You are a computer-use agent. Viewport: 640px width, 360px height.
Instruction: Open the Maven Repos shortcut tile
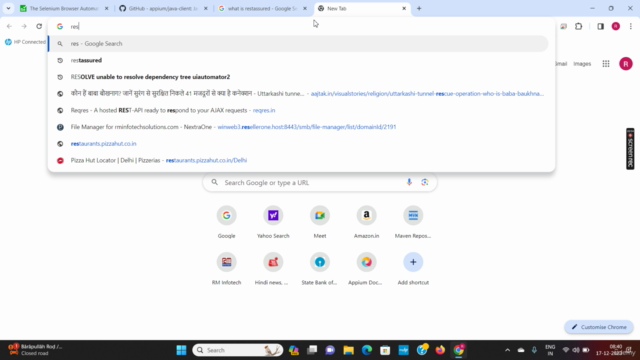click(413, 222)
